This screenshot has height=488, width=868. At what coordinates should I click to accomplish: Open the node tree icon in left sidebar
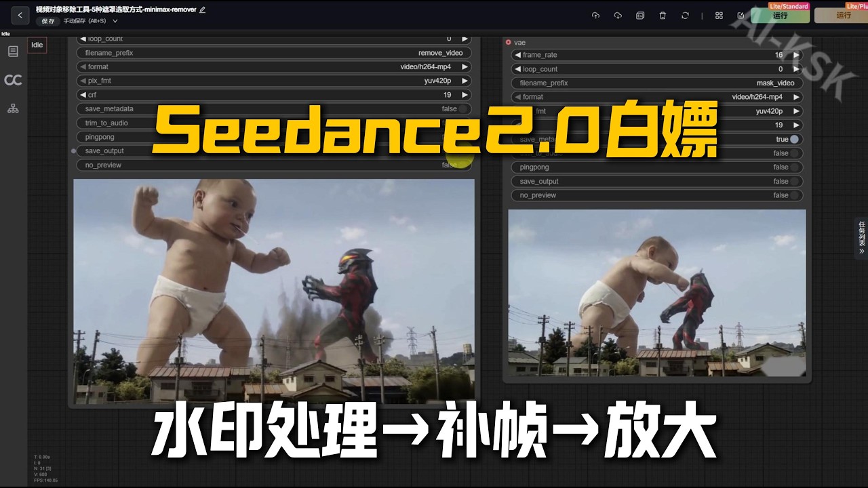click(13, 108)
